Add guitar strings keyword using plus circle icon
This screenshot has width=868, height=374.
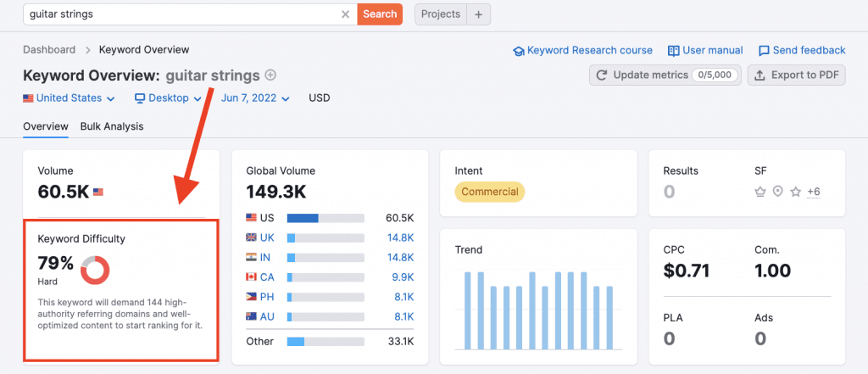point(271,75)
